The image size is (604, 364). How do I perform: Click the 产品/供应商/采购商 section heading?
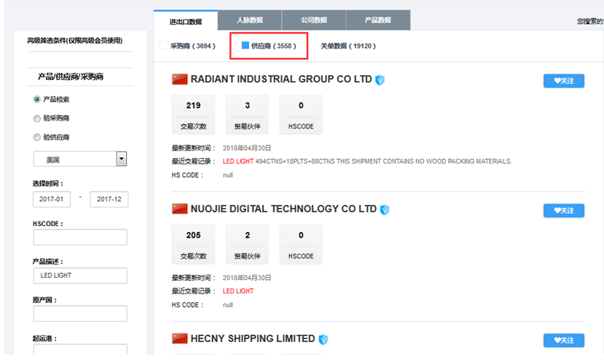71,77
